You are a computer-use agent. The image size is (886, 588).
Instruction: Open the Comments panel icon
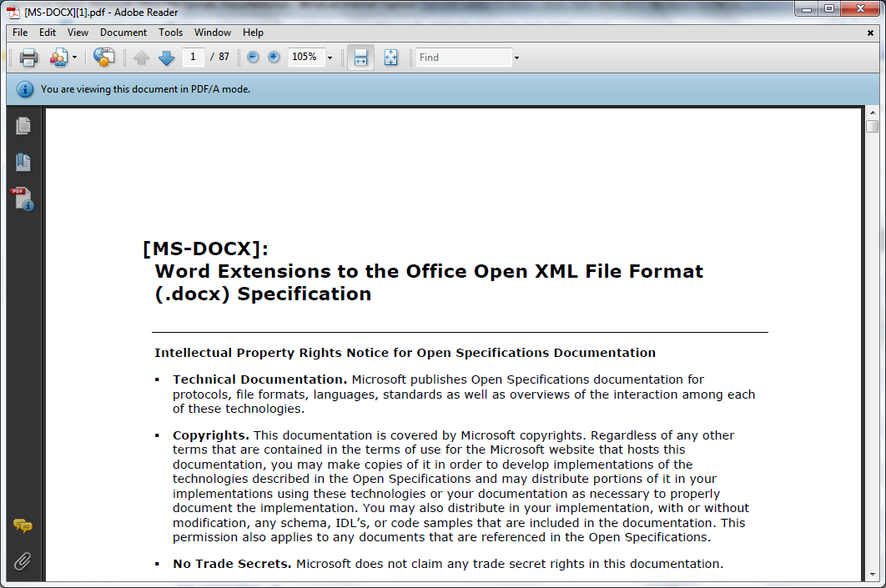pyautogui.click(x=23, y=526)
